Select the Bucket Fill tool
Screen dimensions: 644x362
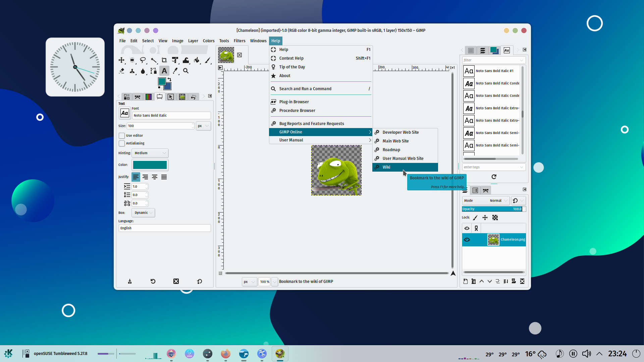point(197,60)
